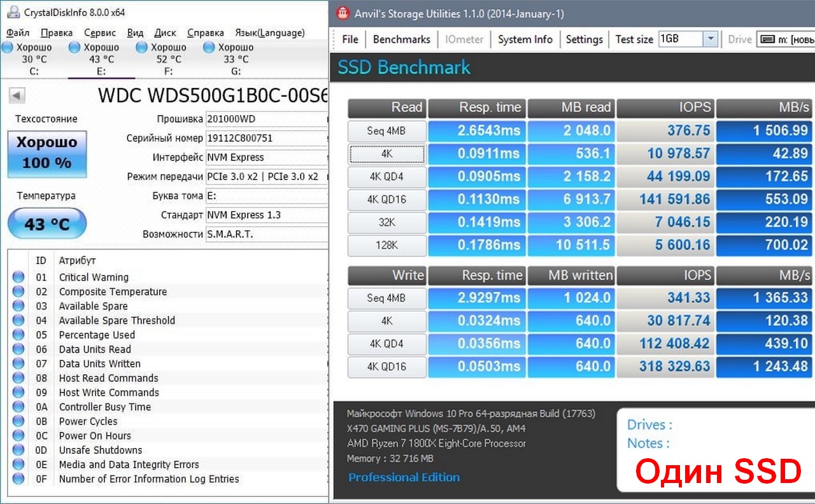The image size is (815, 504).
Task: Open the Файл menu
Action: (18, 32)
